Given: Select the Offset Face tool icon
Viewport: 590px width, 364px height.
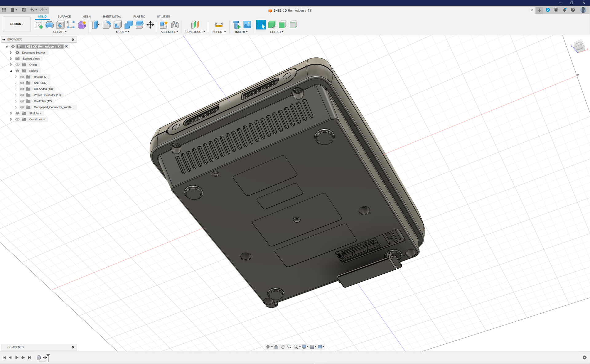Looking at the screenshot, I should (140, 25).
